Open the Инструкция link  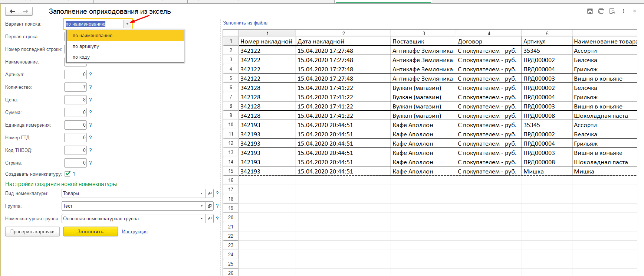(135, 231)
